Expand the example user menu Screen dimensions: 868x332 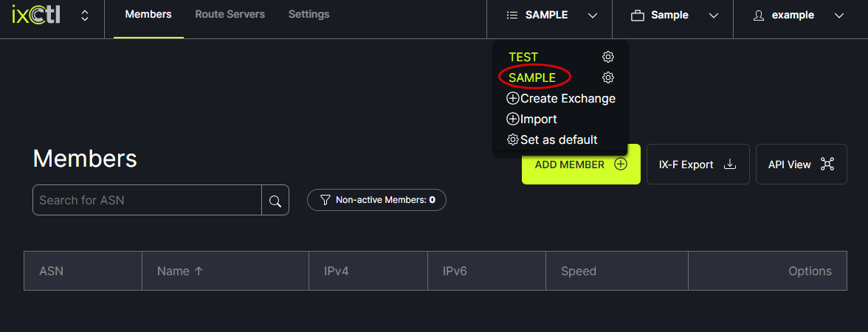point(796,15)
